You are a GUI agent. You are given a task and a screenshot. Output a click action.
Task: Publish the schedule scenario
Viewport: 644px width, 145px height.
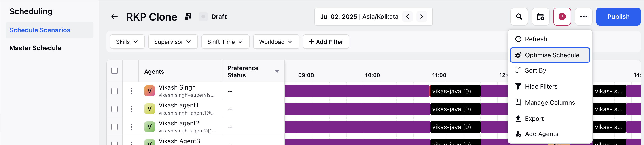pyautogui.click(x=618, y=17)
